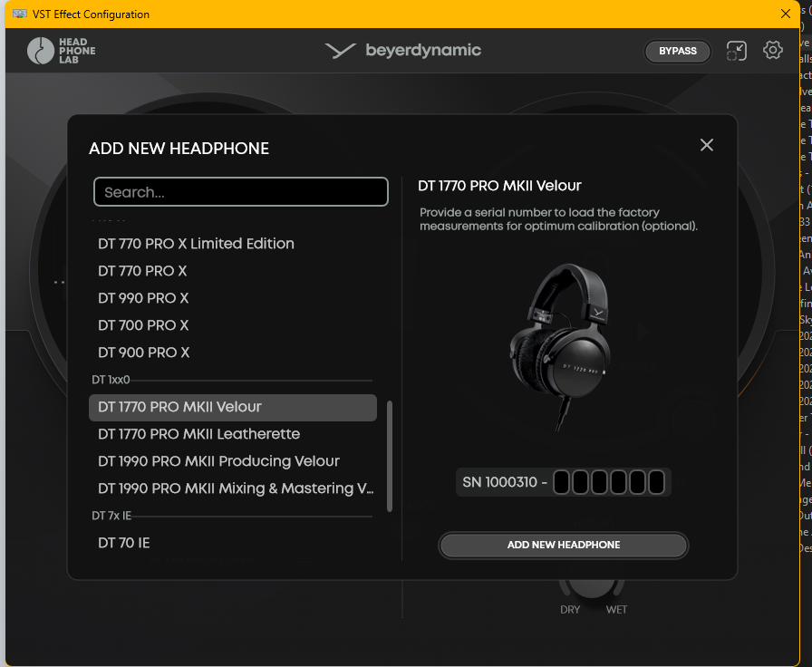Click the beyerdynamic brand logo
This screenshot has width=812, height=667.
click(x=403, y=51)
